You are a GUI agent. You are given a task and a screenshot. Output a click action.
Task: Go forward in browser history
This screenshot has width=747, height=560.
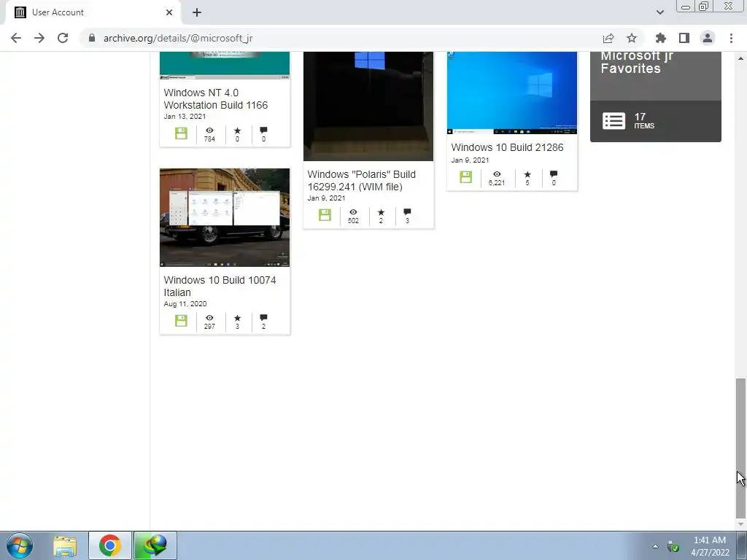[x=39, y=38]
